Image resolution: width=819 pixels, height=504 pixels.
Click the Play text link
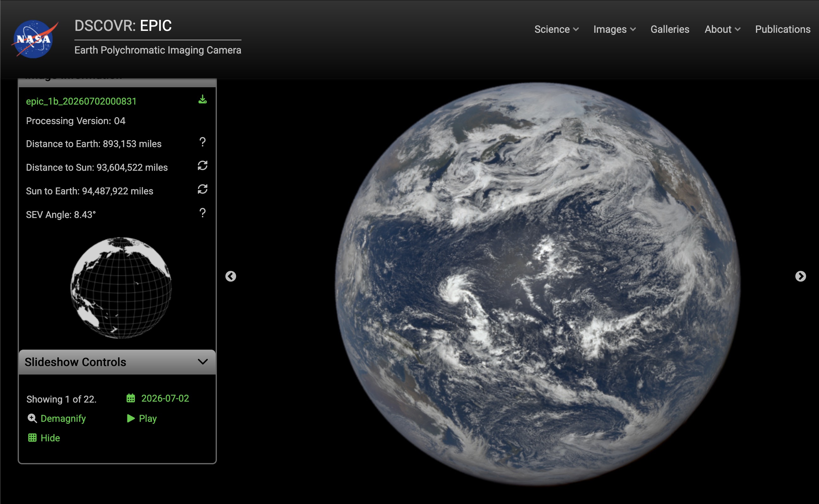[148, 419]
